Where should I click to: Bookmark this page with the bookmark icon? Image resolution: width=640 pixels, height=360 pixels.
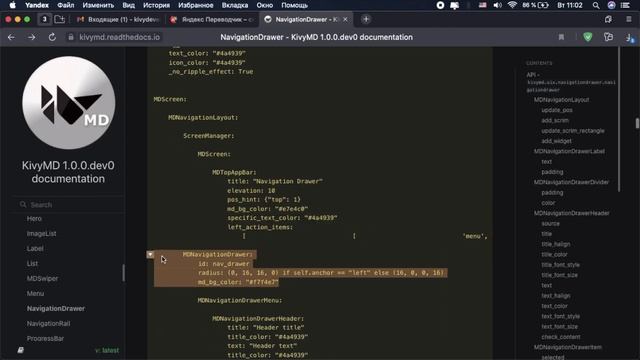click(x=562, y=37)
